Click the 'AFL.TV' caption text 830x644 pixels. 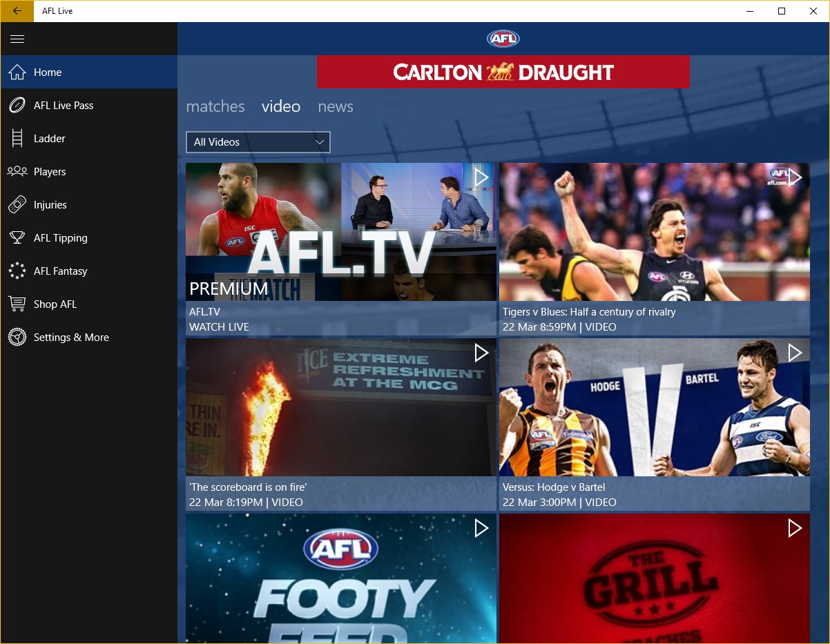[x=204, y=312]
